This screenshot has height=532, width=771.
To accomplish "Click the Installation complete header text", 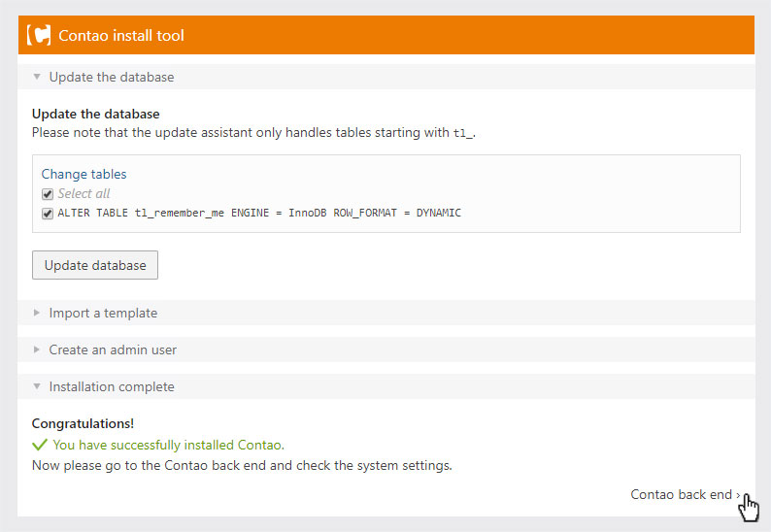I will point(112,387).
